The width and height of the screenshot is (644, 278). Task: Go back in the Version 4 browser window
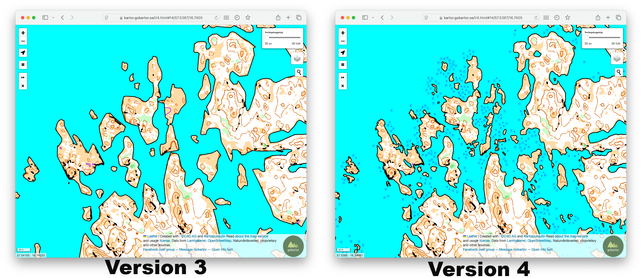pyautogui.click(x=382, y=18)
